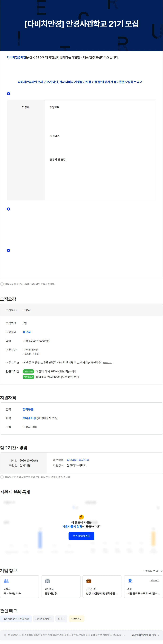163x644 pixels.
Task: Click the 잡코리아 이력서 application form text
Action: (x=77, y=465)
